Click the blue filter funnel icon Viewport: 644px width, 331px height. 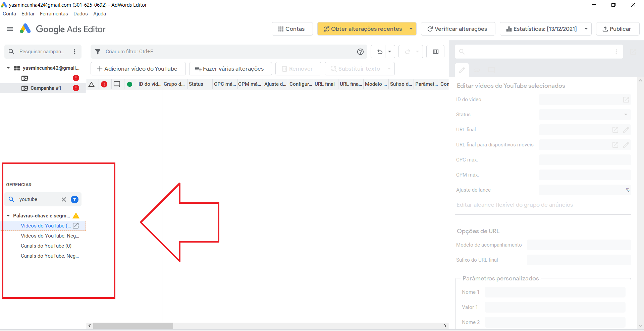[x=74, y=199]
